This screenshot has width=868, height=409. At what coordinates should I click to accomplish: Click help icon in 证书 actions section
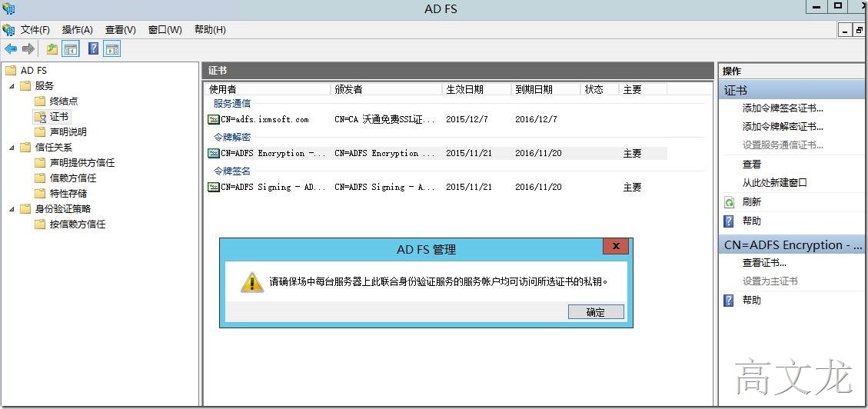click(729, 221)
